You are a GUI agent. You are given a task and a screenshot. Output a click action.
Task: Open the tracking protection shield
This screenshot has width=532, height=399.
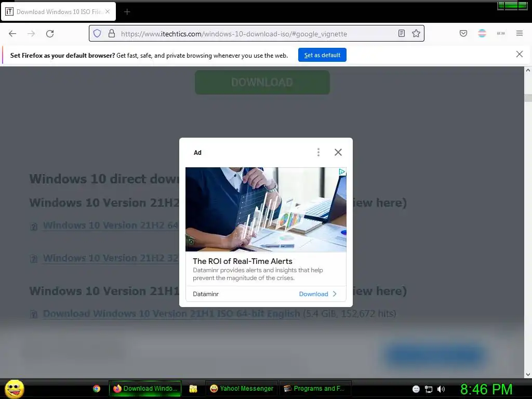click(x=97, y=33)
